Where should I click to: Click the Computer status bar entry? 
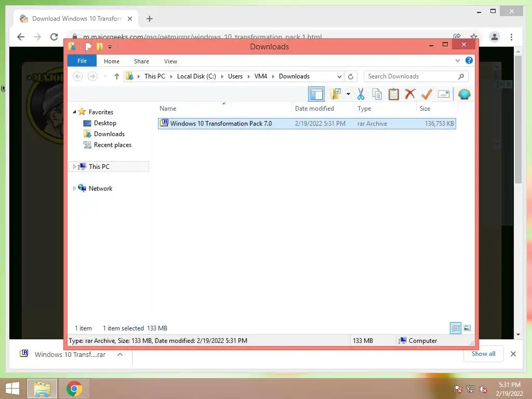click(418, 341)
